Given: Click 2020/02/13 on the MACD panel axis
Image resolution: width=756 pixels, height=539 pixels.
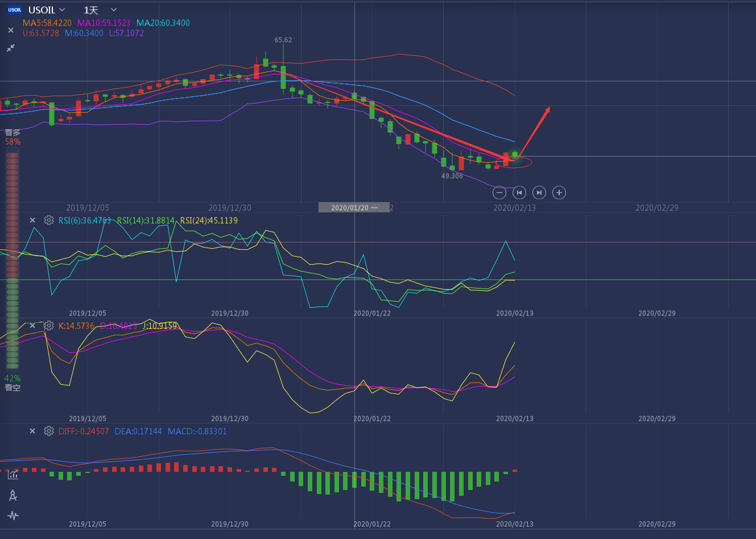Looking at the screenshot, I should point(515,524).
